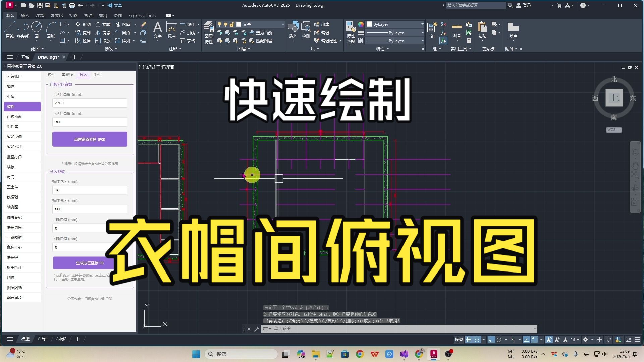The width and height of the screenshot is (644, 362).
Task: Activate the Mirror (镜像) tool
Action: [103, 33]
